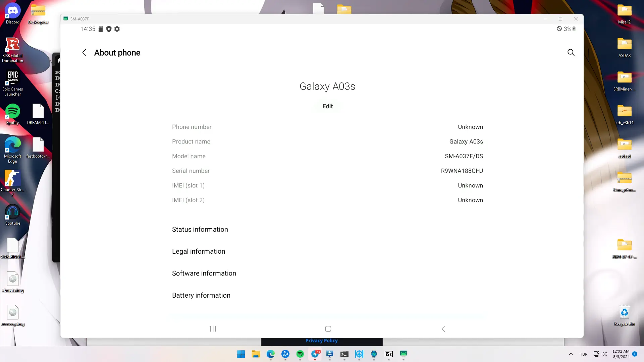This screenshot has width=644, height=362.
Task: Tap the Android home navigation button
Action: 328,329
